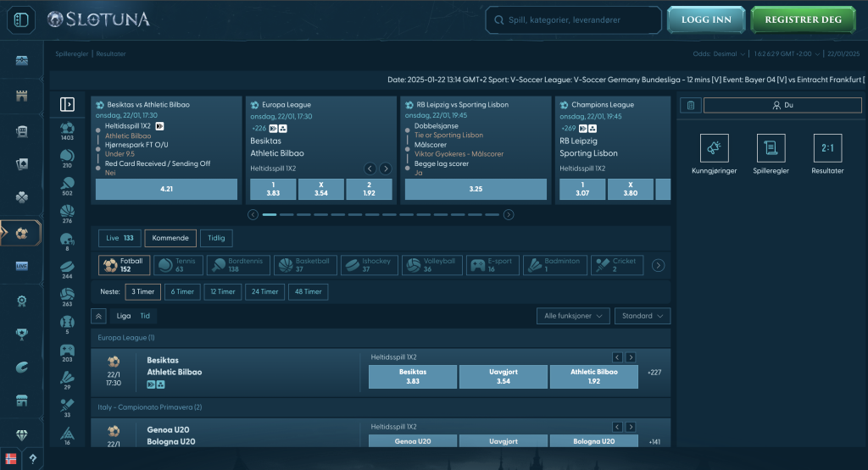Open the Standard view dropdown
Viewport: 868px width, 470px height.
point(643,316)
